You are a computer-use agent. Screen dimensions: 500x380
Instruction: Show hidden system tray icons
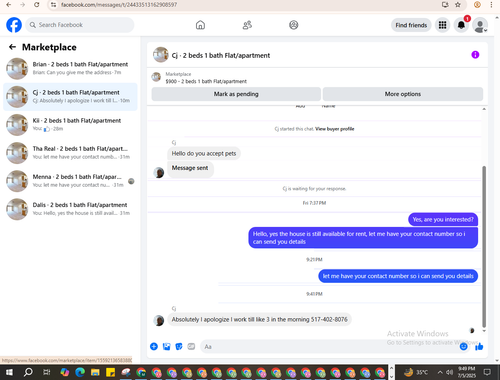click(440, 372)
